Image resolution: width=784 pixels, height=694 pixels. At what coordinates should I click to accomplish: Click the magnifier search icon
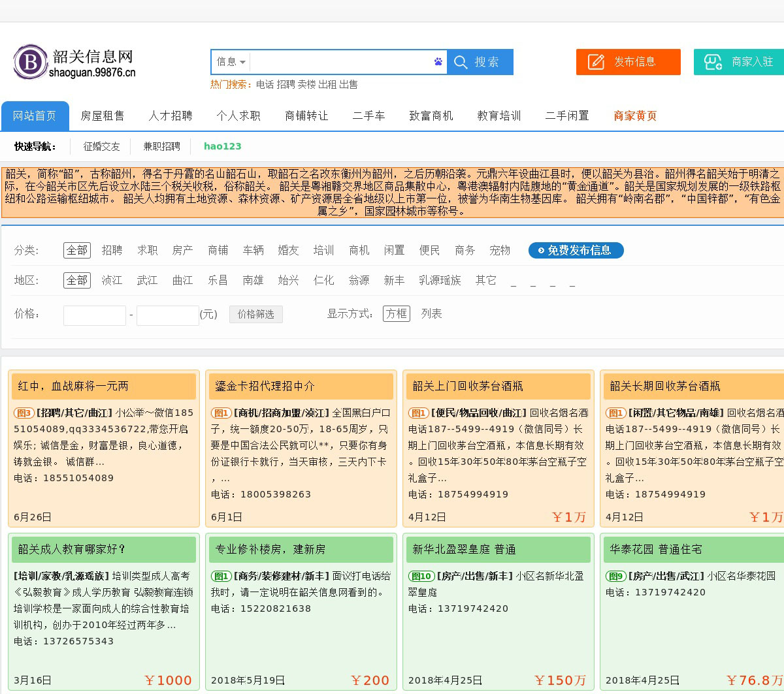461,63
